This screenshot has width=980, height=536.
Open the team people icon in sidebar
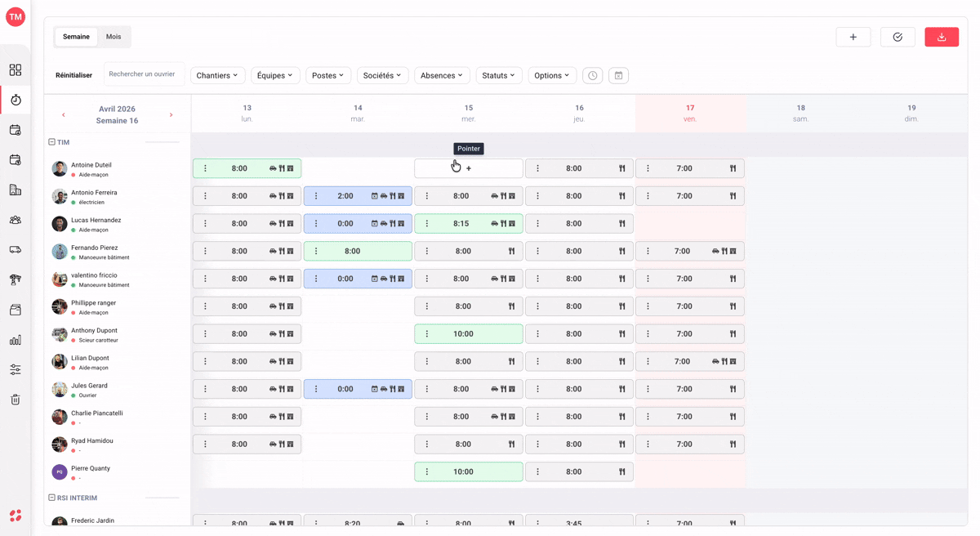(x=16, y=220)
